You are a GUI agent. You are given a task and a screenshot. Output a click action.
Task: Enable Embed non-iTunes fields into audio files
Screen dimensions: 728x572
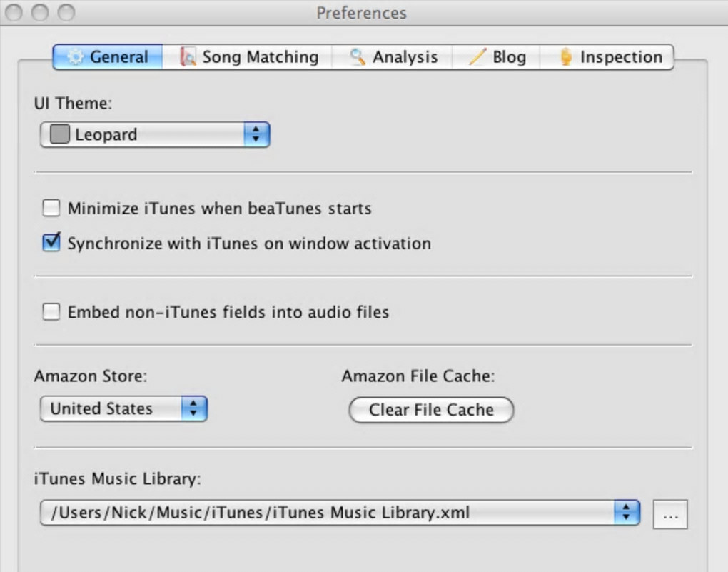(51, 312)
